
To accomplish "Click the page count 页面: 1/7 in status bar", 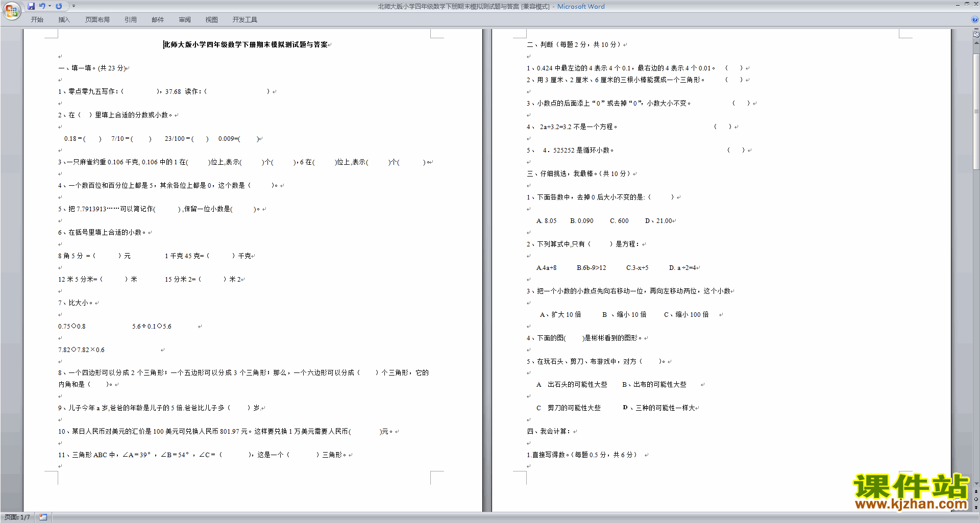I will [17, 517].
